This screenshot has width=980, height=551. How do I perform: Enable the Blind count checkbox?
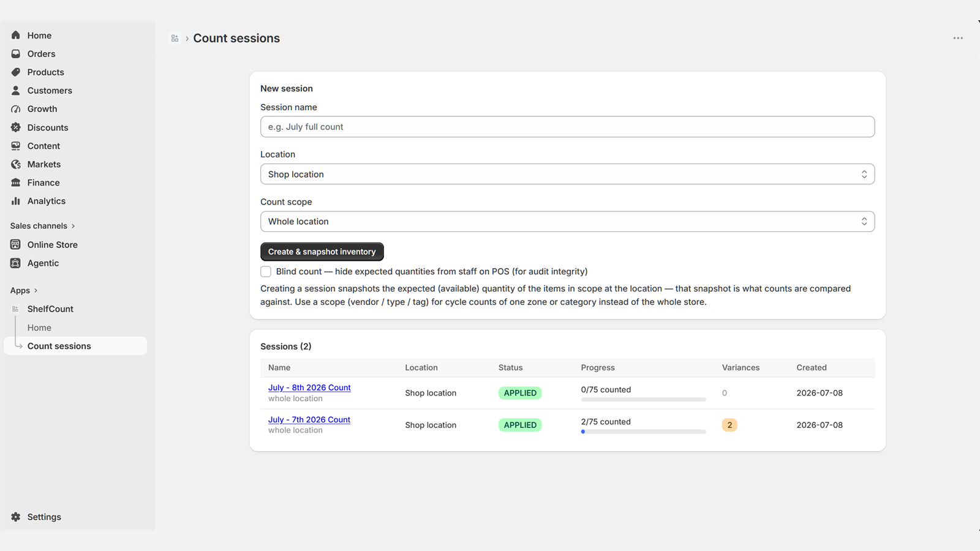(266, 271)
